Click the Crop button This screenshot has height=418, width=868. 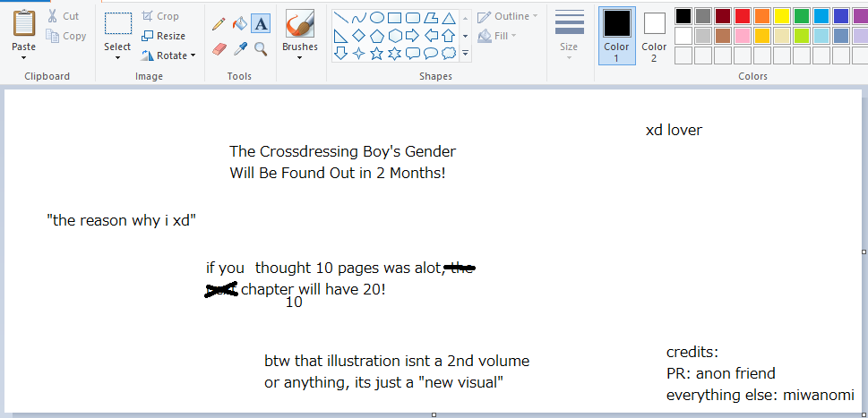(x=160, y=16)
